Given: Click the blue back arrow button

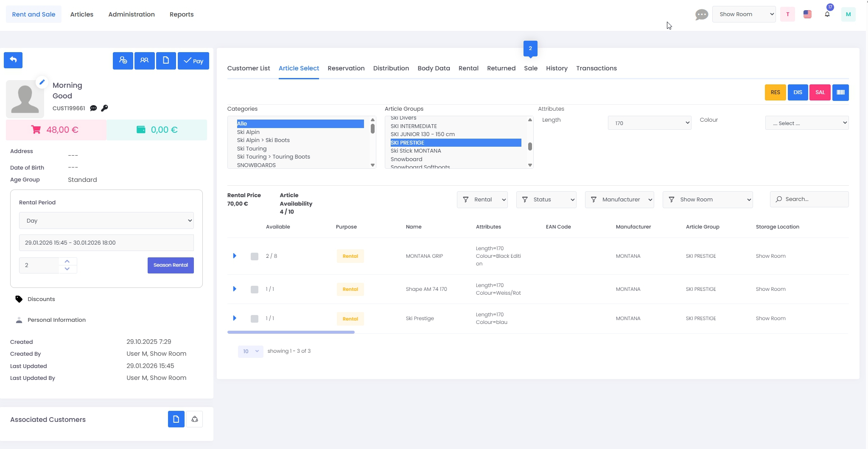Looking at the screenshot, I should (13, 60).
